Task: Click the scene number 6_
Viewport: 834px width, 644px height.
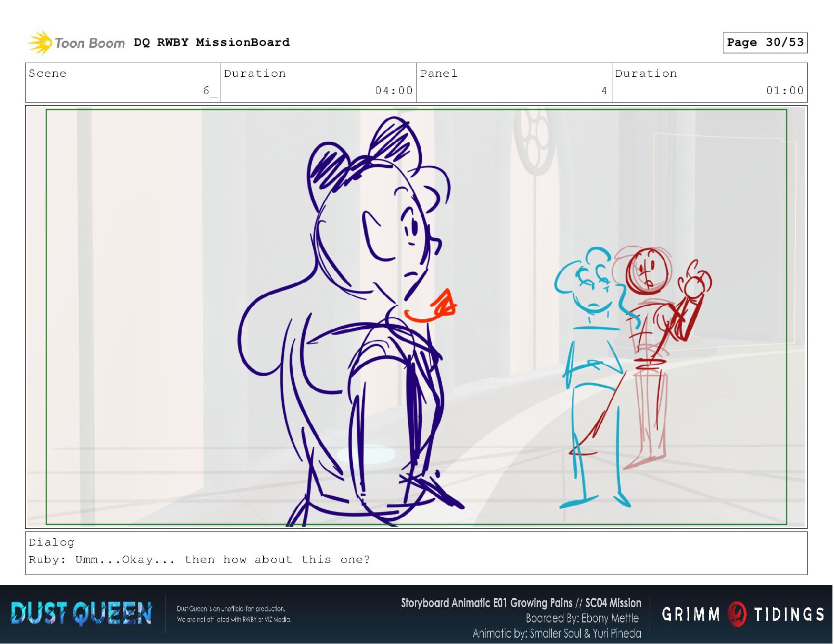Action: 210,90
